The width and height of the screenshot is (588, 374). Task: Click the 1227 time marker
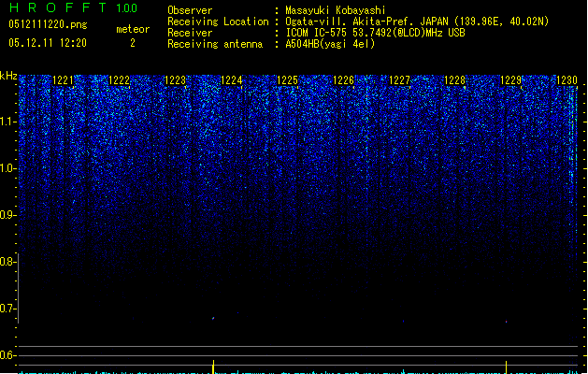(x=399, y=80)
